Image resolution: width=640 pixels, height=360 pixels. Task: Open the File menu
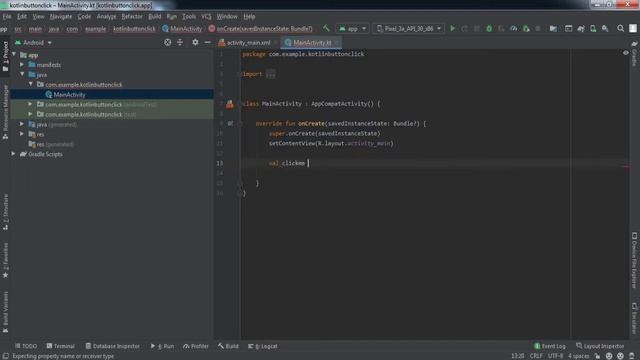7,17
